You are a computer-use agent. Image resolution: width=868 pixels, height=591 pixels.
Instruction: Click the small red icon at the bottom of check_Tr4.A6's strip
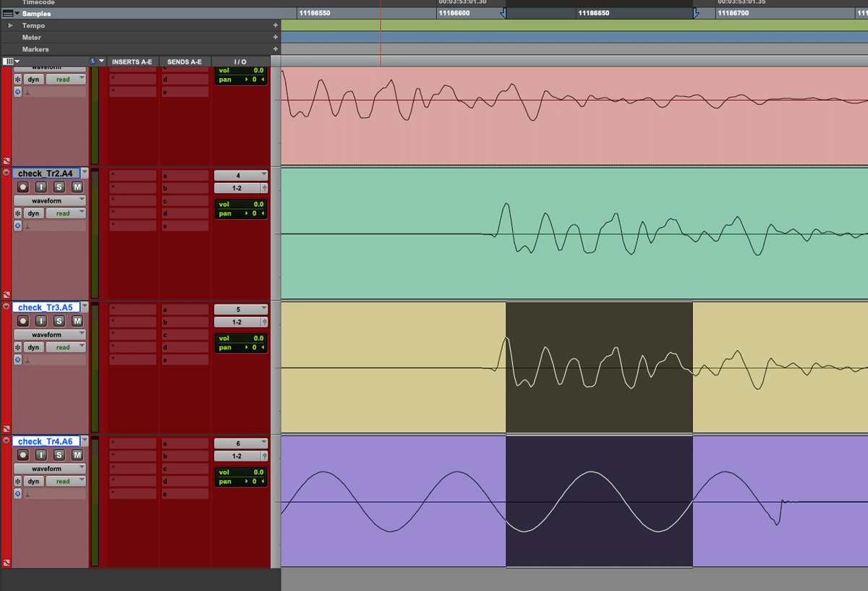7,562
